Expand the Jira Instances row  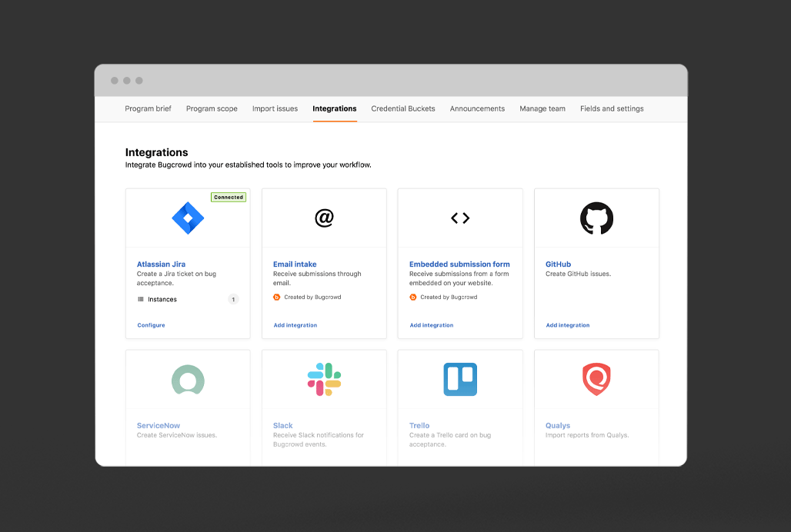click(x=188, y=299)
